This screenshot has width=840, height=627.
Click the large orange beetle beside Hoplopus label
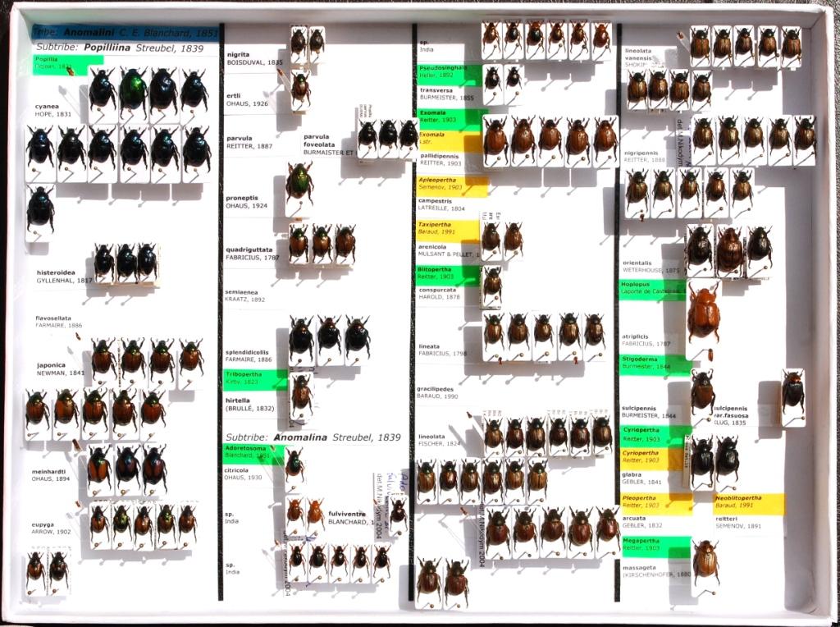(703, 313)
